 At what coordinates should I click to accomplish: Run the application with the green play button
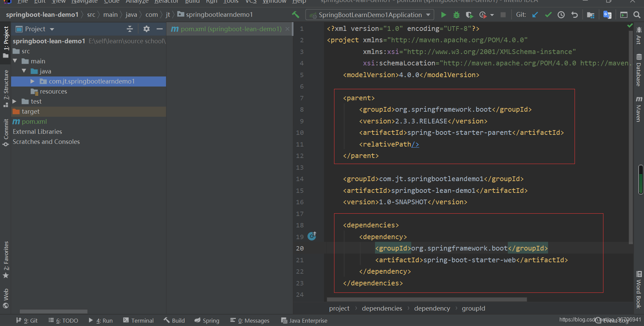point(443,15)
